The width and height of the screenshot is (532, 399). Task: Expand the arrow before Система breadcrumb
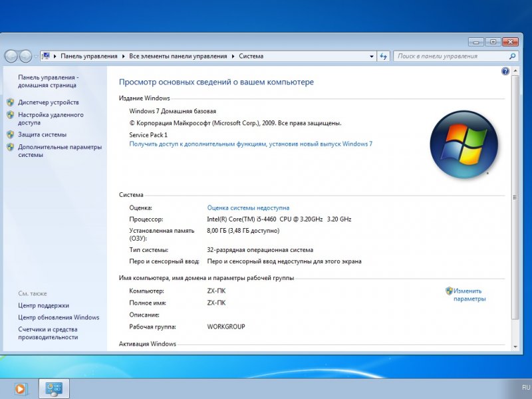tap(233, 57)
